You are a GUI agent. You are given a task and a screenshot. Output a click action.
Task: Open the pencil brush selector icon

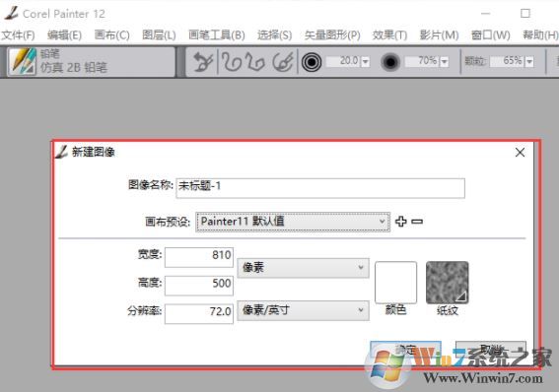[23, 61]
